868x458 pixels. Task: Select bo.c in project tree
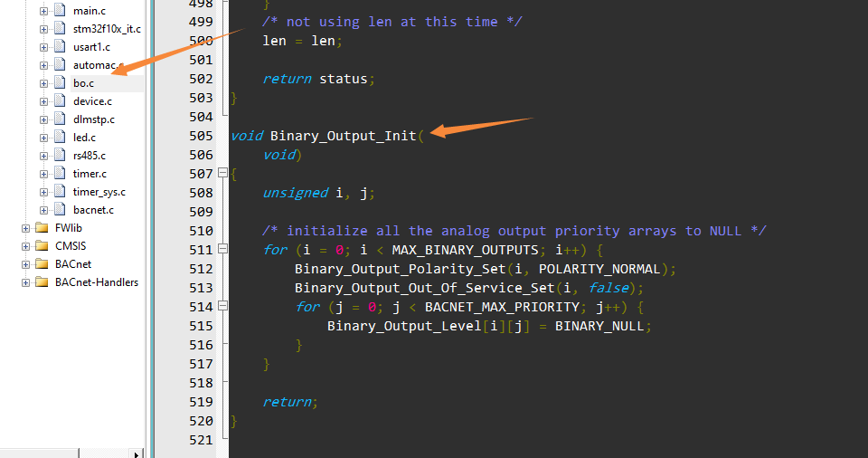(x=83, y=83)
